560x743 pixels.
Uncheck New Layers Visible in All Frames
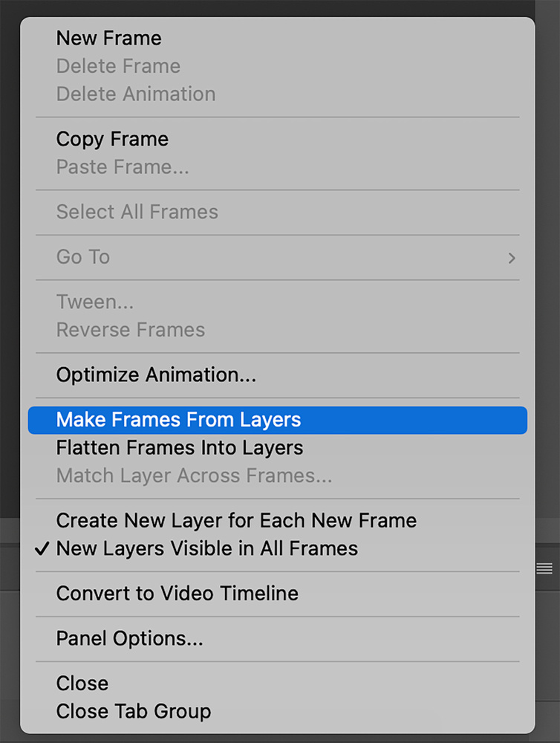(278, 549)
